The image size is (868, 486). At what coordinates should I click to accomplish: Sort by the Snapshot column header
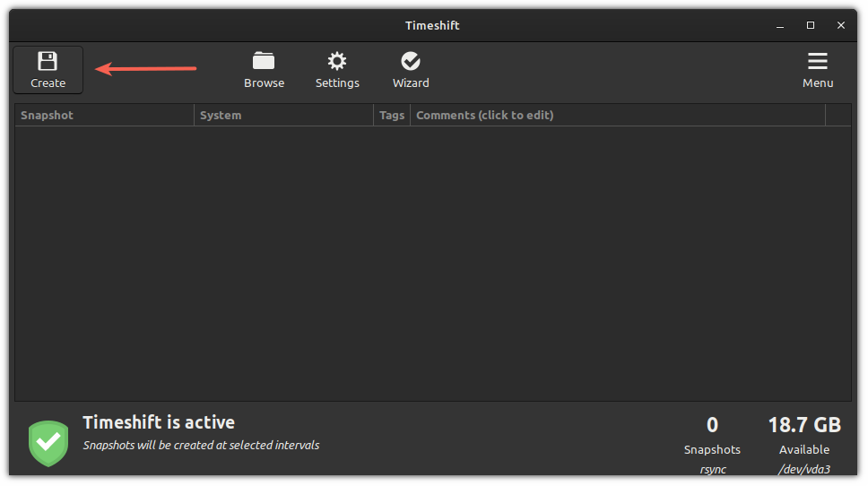point(104,115)
